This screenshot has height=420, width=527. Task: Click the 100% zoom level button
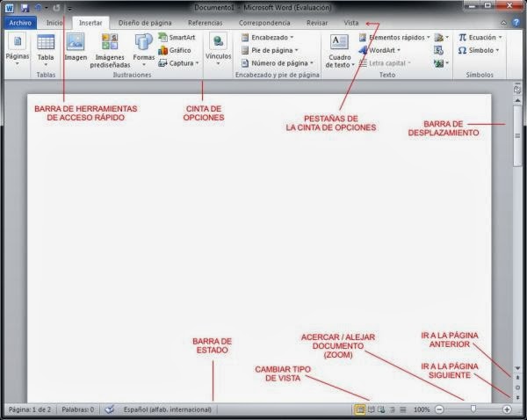click(x=422, y=409)
